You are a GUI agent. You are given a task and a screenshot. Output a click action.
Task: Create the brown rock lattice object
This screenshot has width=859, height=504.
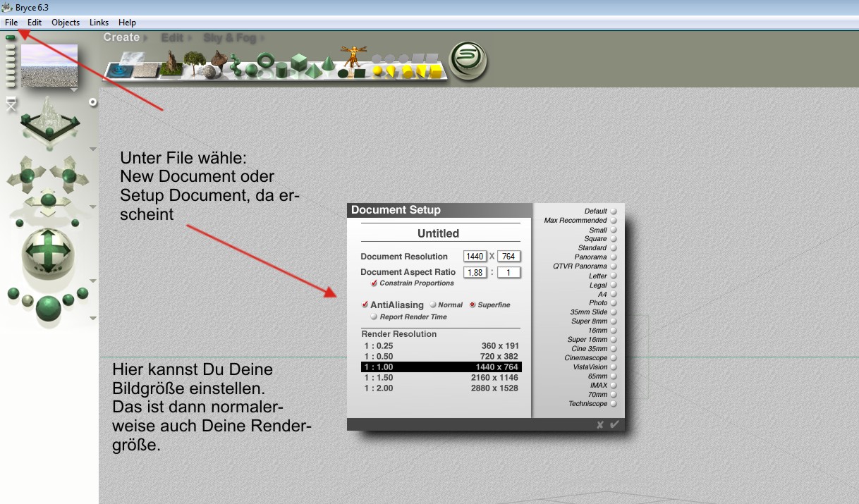click(x=219, y=61)
